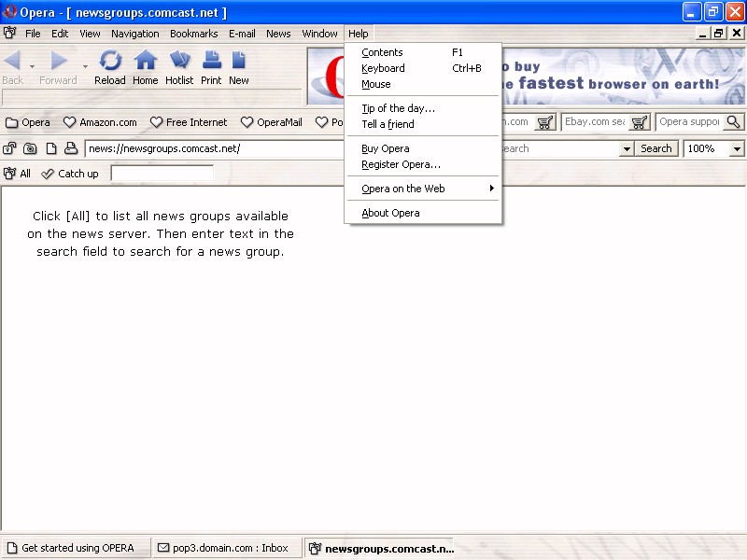Toggle the lock icon left of address bar

tap(10, 148)
